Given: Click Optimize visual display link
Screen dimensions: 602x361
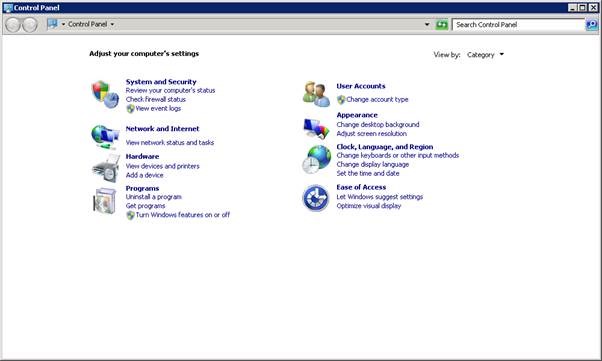Looking at the screenshot, I should tap(369, 206).
